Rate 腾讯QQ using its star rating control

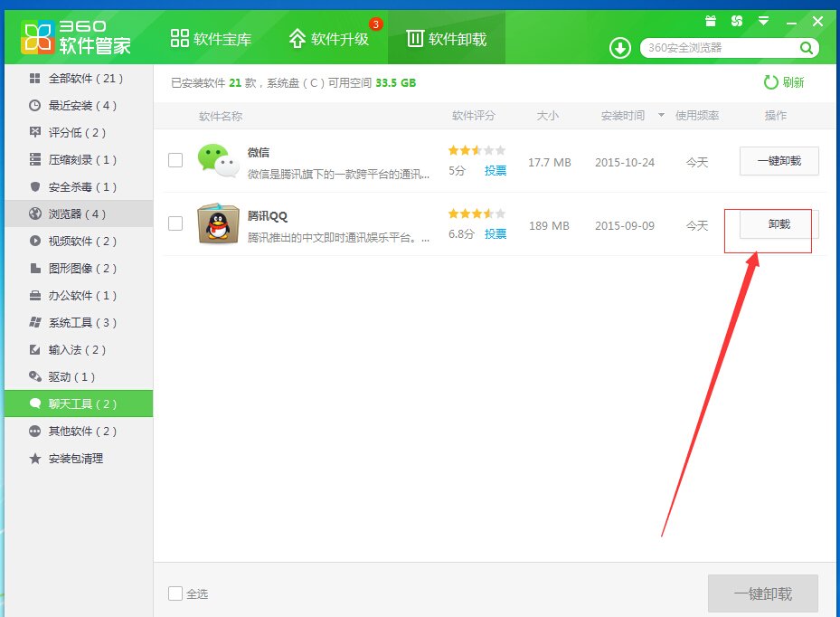tap(474, 214)
